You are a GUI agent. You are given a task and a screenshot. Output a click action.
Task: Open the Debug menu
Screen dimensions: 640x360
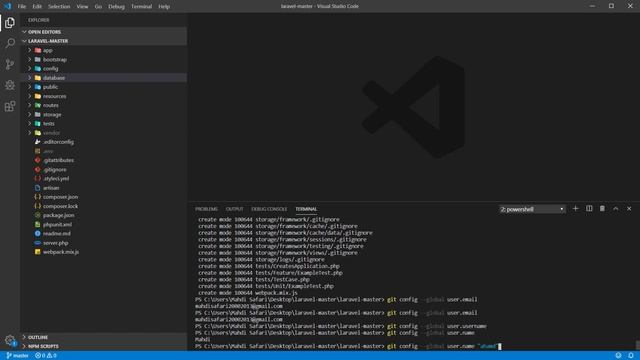point(116,7)
